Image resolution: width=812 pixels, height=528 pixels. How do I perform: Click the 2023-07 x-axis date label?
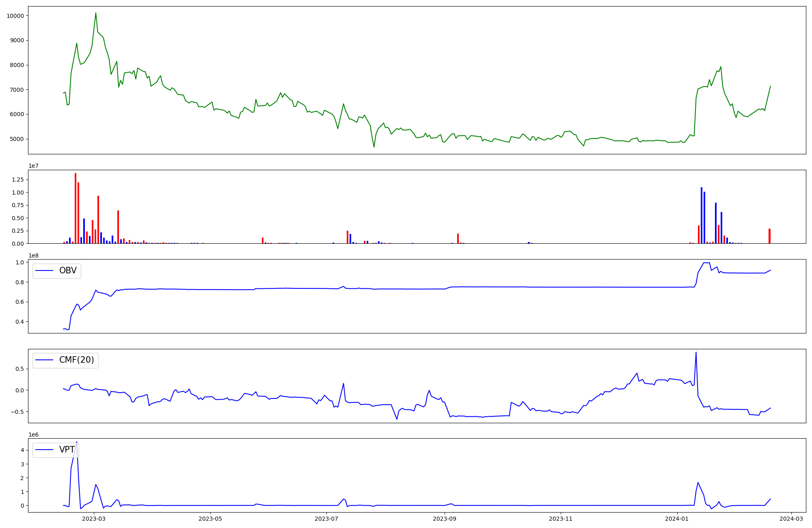326,518
